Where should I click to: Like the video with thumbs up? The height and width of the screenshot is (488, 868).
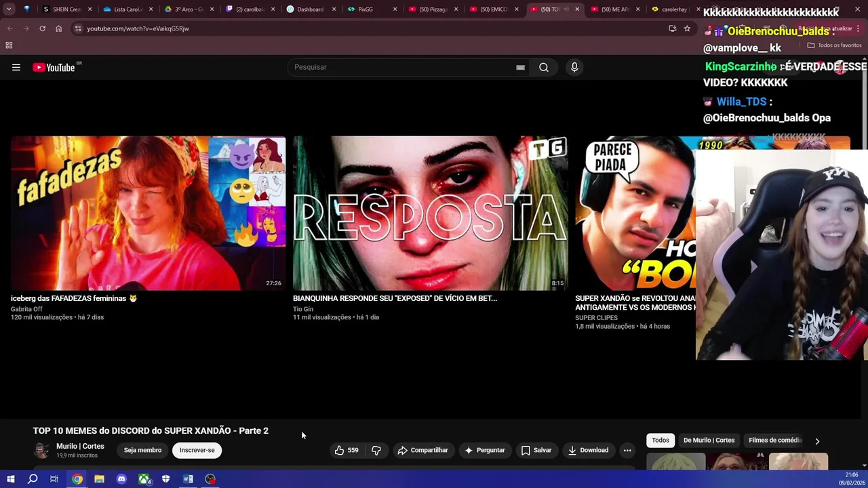coord(346,450)
